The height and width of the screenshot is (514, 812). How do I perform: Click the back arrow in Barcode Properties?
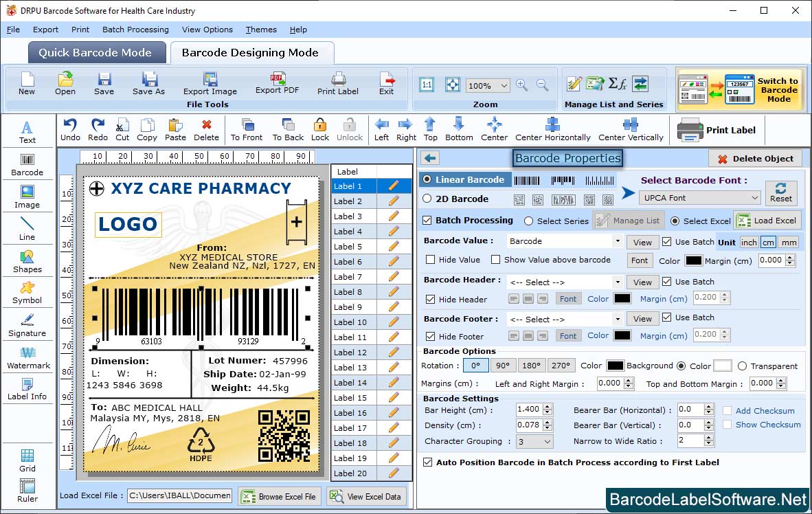(x=430, y=158)
